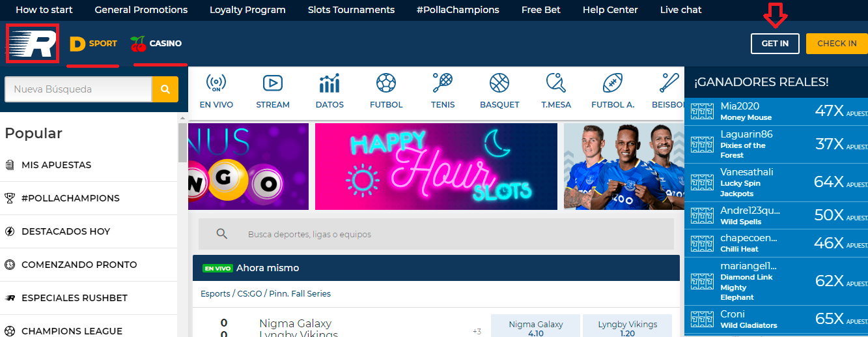Open Free Bet menu item

point(541,10)
